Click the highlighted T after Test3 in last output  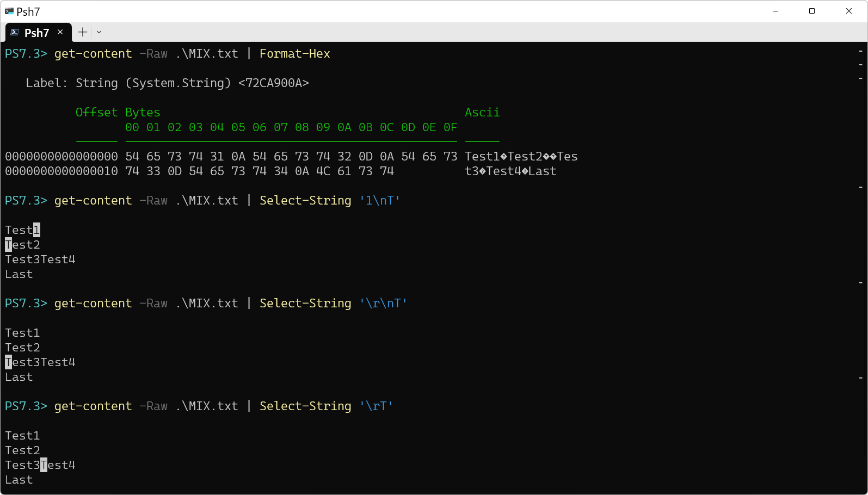[44, 465]
